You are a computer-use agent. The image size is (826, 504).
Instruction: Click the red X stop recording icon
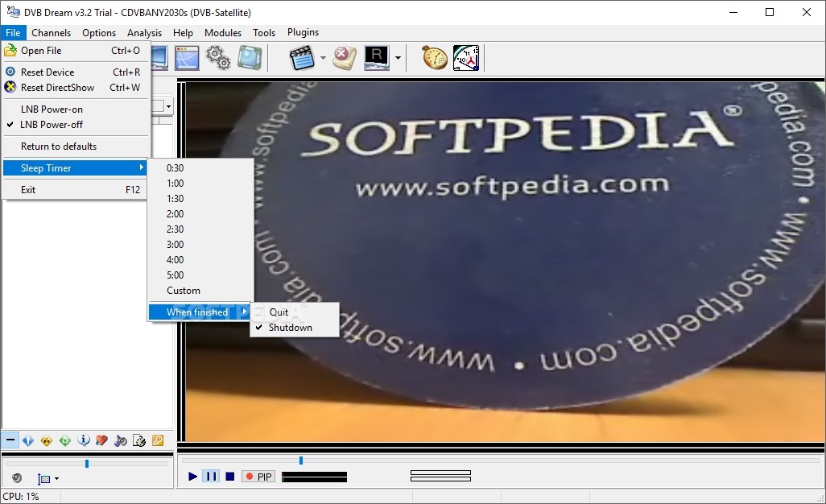click(345, 57)
